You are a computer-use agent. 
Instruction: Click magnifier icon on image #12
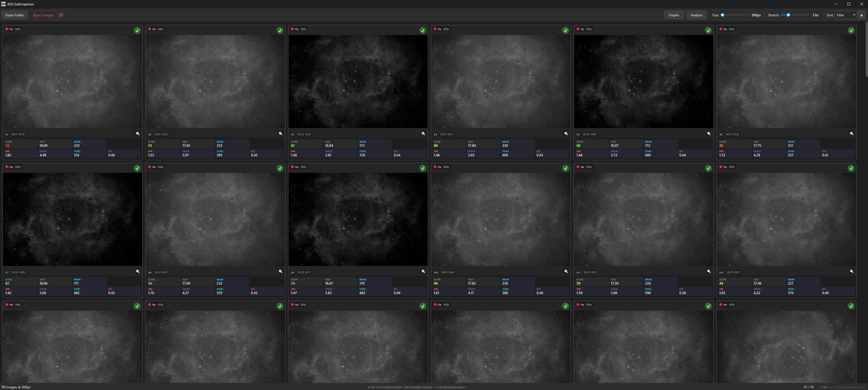(x=851, y=271)
